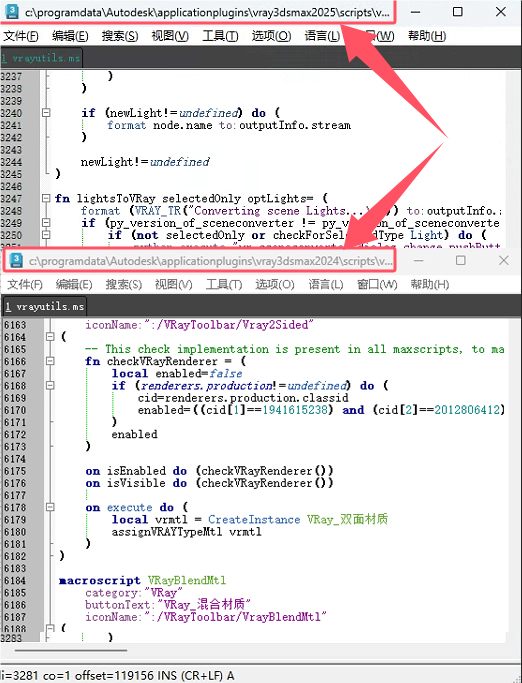Open 帮助(H) menu in the vray3dsmax2024 window
Screen dimensions: 522x683
click(430, 285)
